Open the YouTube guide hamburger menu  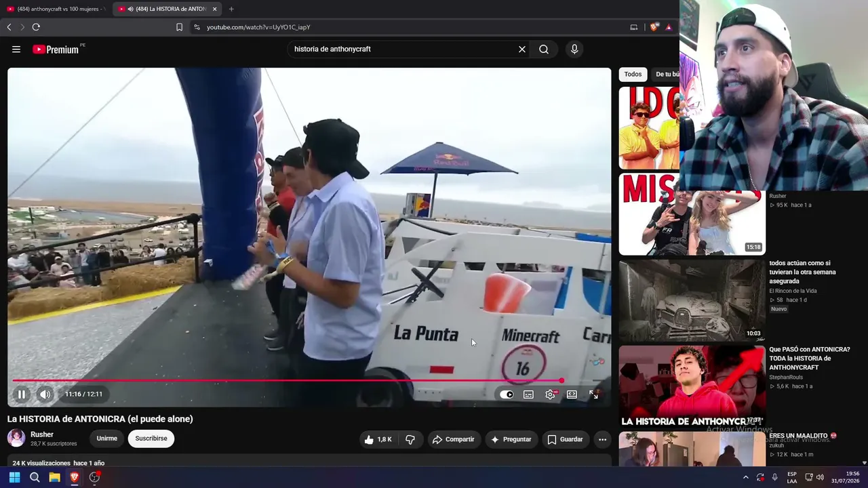coord(16,49)
